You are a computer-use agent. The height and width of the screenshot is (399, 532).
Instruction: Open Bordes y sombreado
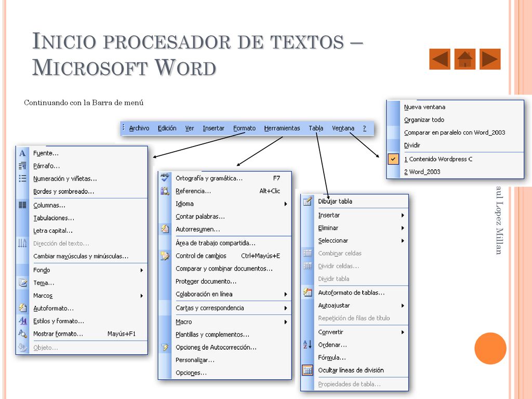[63, 191]
